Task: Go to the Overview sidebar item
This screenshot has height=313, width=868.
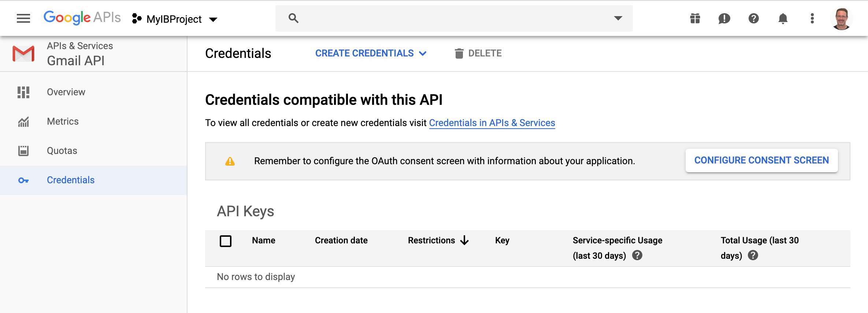Action: click(x=93, y=92)
